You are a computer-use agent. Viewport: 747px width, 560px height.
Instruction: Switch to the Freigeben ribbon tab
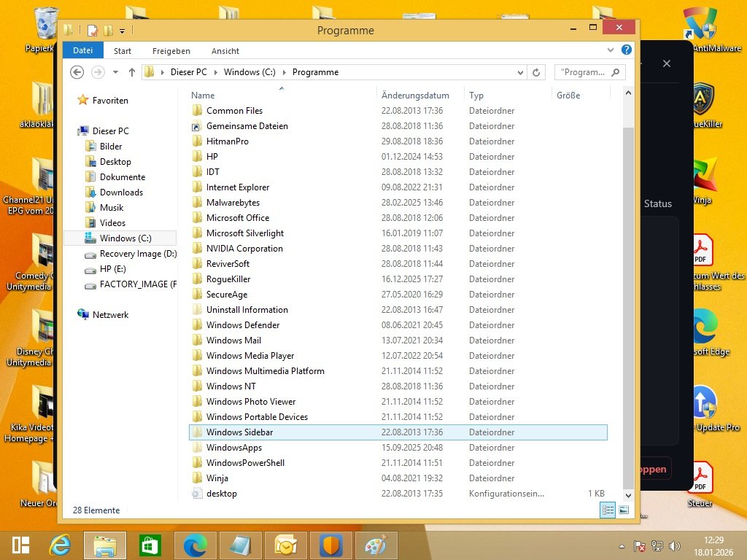(171, 51)
